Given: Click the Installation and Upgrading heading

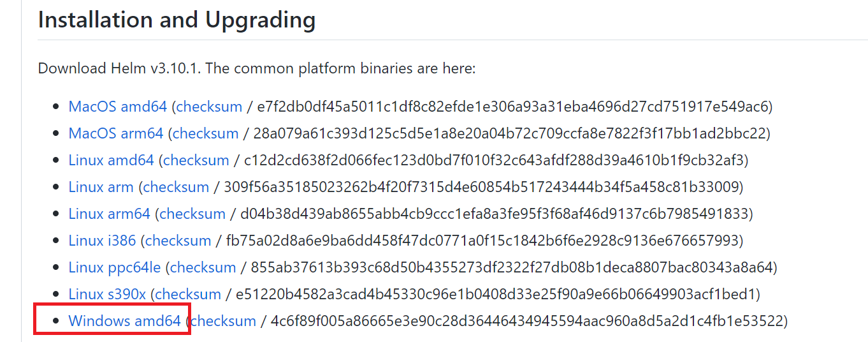Looking at the screenshot, I should point(177,20).
